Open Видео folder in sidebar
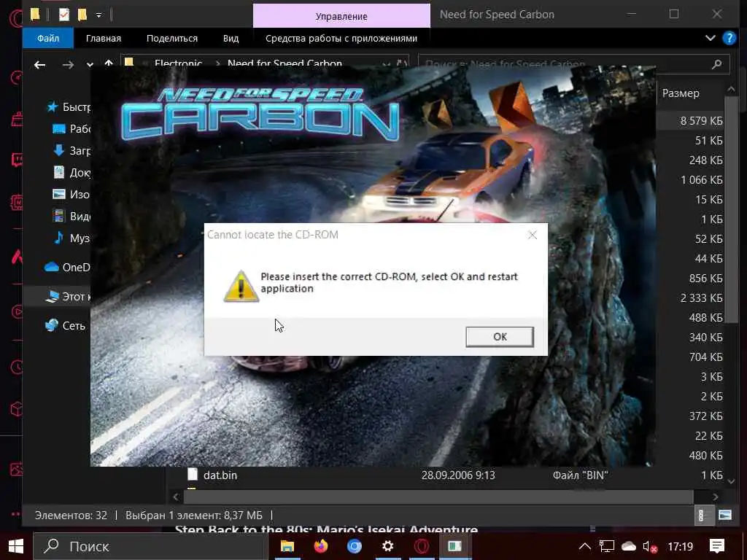 click(x=71, y=216)
